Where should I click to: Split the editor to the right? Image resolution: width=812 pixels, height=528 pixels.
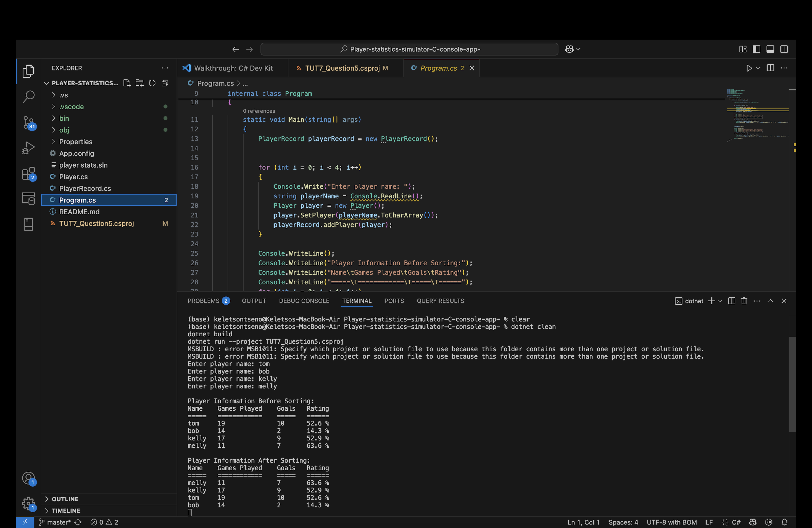pyautogui.click(x=770, y=68)
